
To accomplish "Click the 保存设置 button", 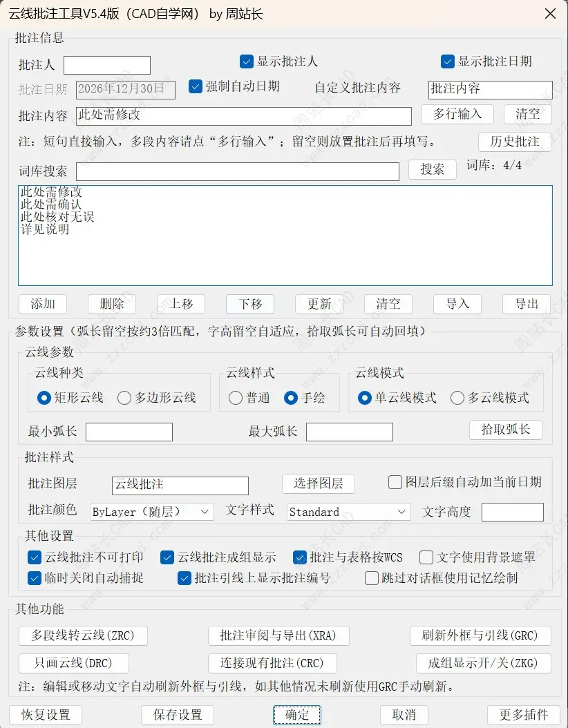I will click(178, 715).
